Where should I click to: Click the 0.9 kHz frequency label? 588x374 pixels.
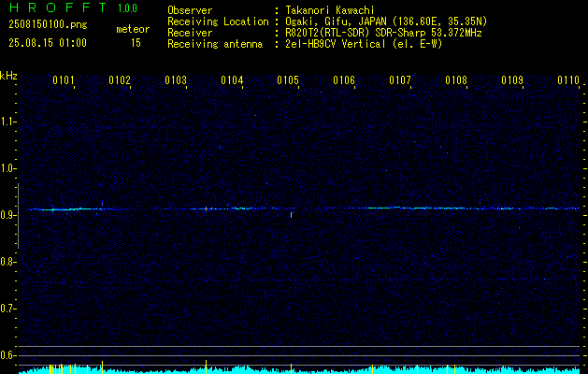coord(8,215)
